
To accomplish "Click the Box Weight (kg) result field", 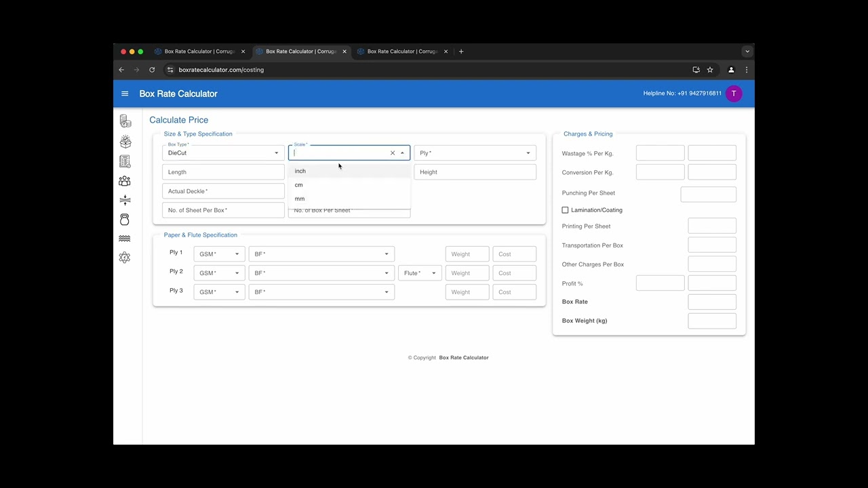I will click(712, 321).
